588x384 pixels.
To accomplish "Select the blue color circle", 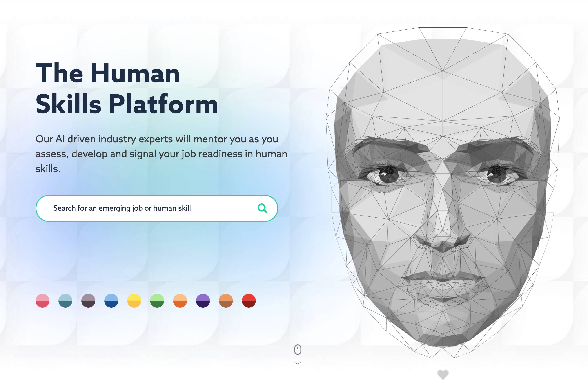I will click(111, 301).
